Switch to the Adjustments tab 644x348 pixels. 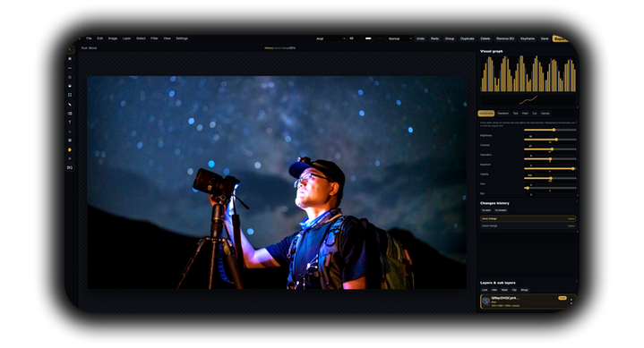click(x=486, y=114)
